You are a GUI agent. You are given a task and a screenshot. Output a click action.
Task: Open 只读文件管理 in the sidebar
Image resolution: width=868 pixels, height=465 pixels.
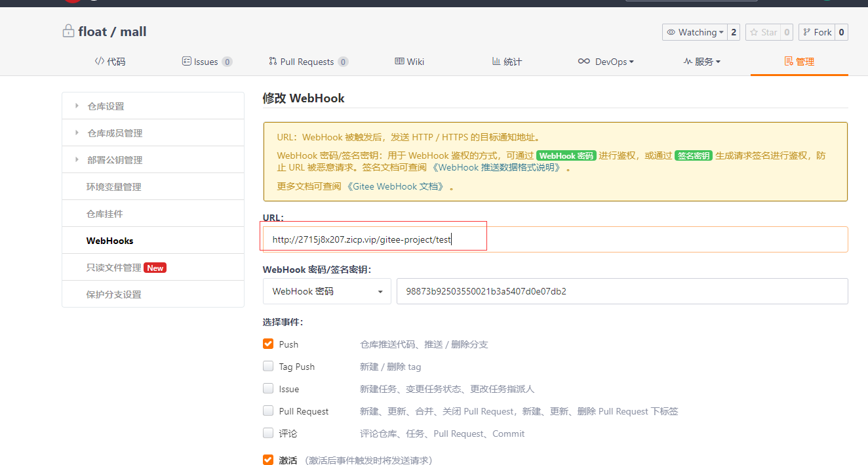(153, 267)
